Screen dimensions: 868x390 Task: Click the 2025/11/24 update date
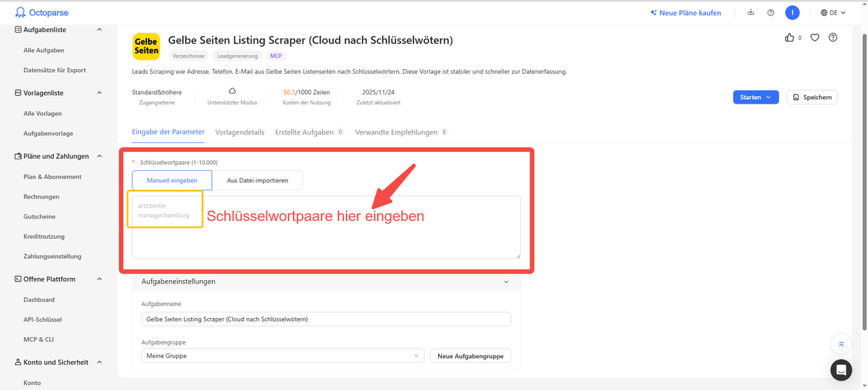pos(378,92)
